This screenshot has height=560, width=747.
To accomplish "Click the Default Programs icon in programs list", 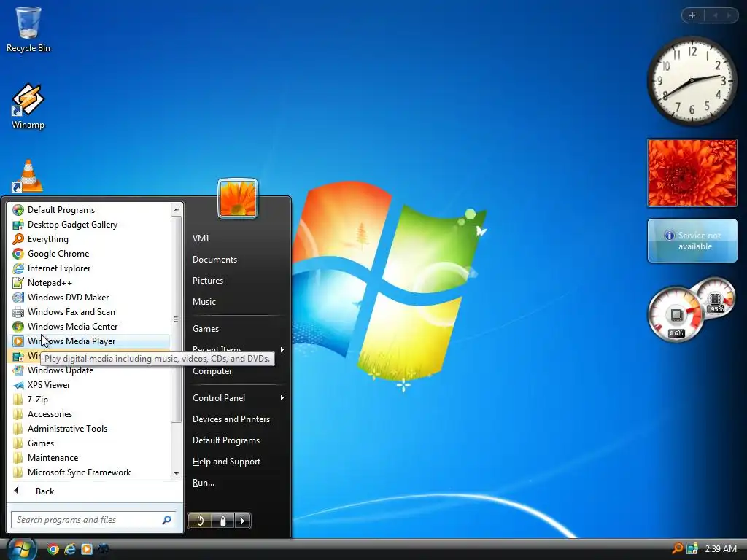I will [18, 210].
